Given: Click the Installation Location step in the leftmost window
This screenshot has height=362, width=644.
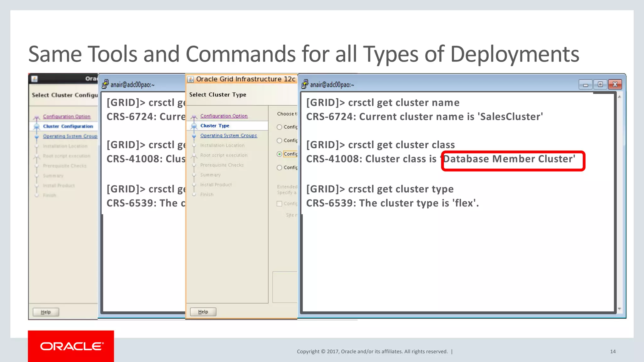Looking at the screenshot, I should click(x=65, y=146).
